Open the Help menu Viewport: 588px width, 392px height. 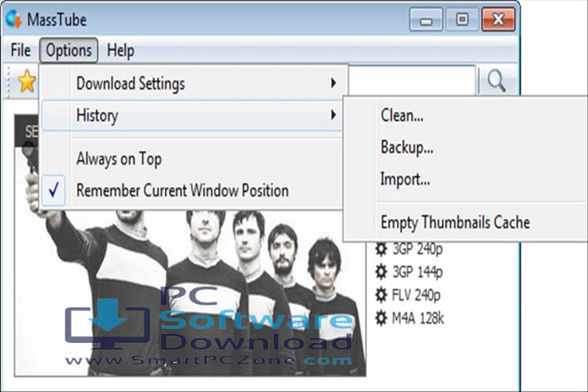tap(120, 51)
